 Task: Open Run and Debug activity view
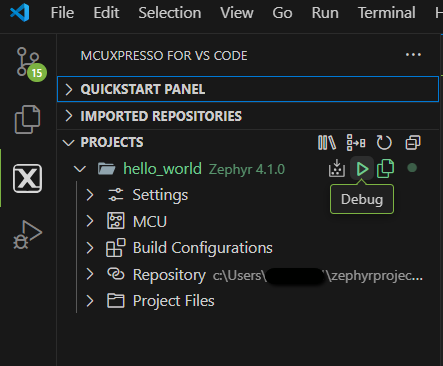coord(27,235)
